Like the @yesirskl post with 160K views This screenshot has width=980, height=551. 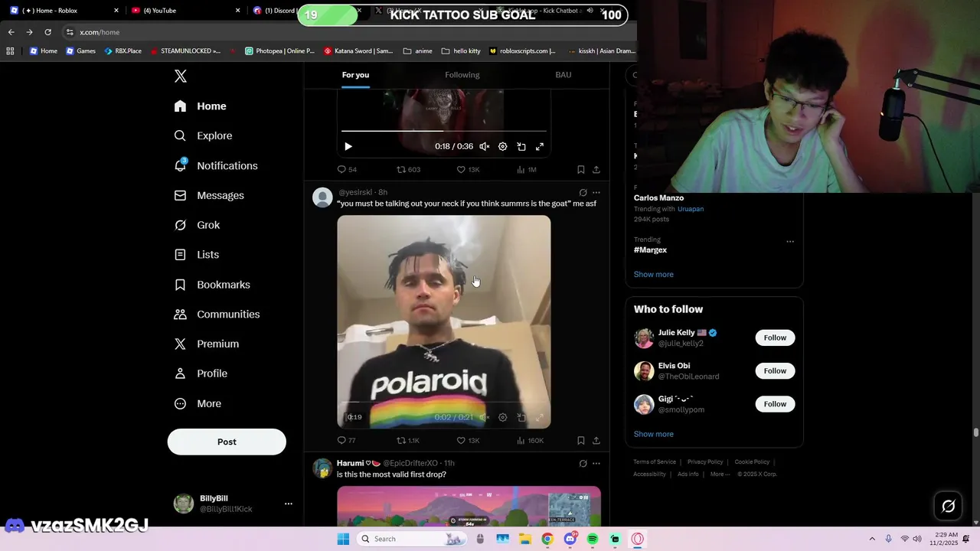(x=468, y=440)
